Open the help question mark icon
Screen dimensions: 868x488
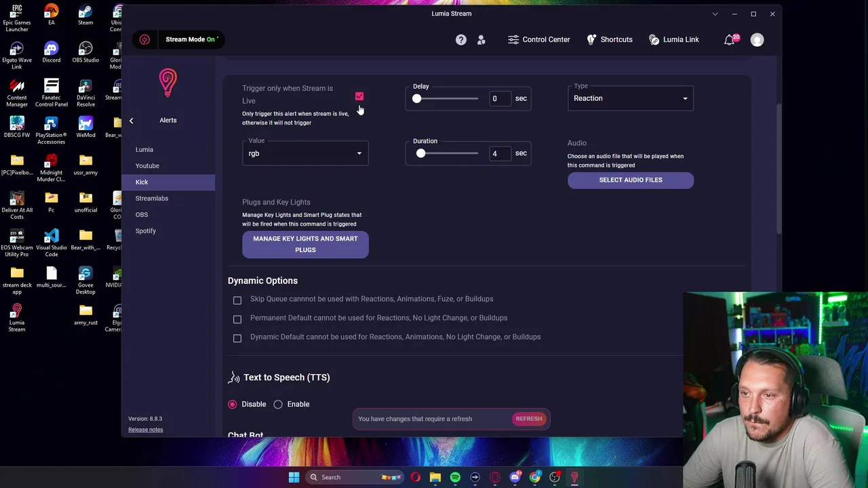461,40
